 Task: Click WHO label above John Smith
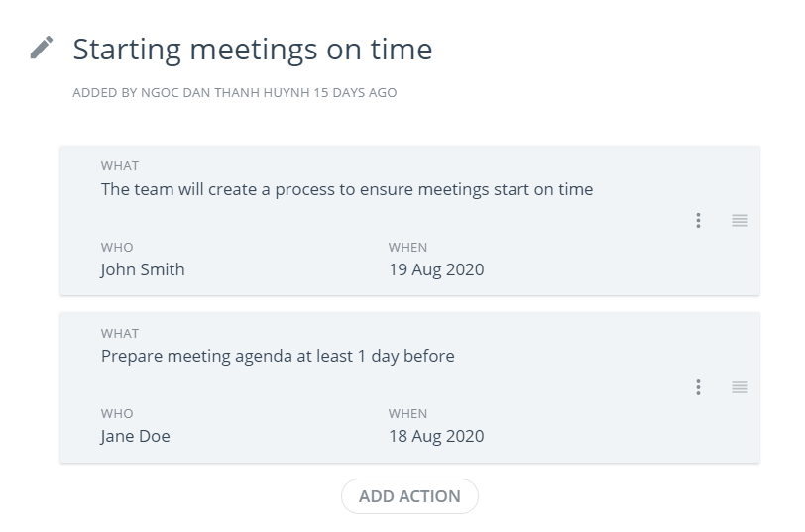click(117, 247)
